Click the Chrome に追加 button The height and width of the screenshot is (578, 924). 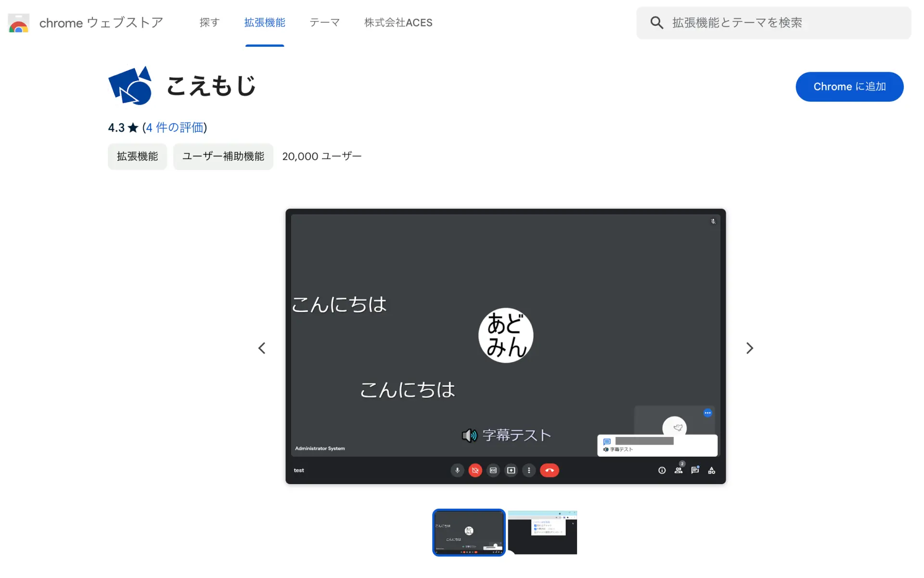coord(849,87)
